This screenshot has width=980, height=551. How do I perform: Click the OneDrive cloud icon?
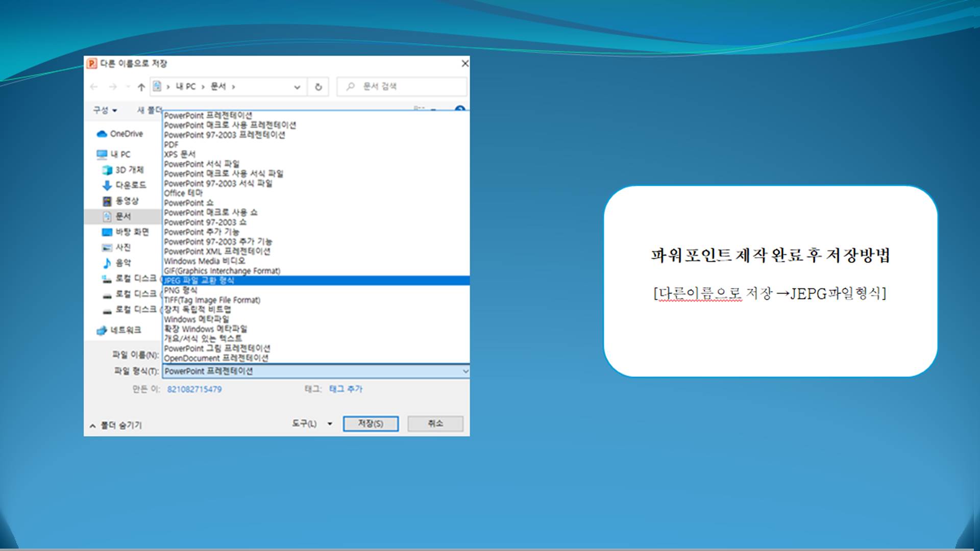tap(102, 134)
